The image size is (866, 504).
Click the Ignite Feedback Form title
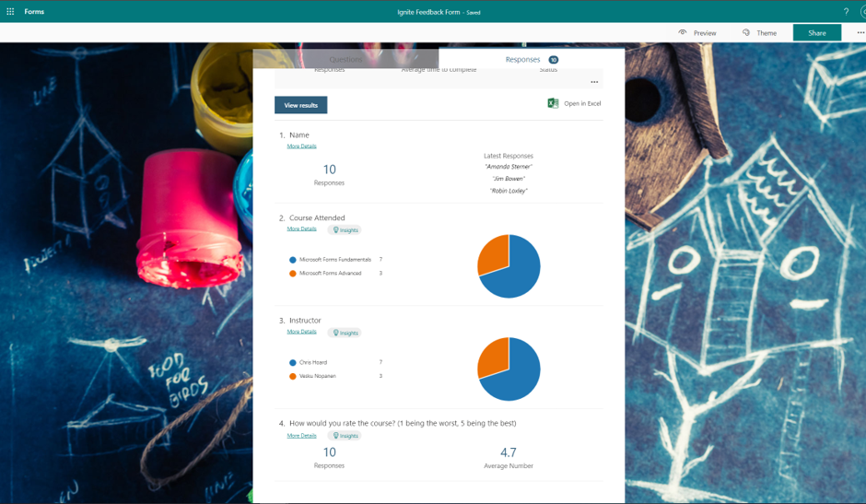(x=428, y=12)
